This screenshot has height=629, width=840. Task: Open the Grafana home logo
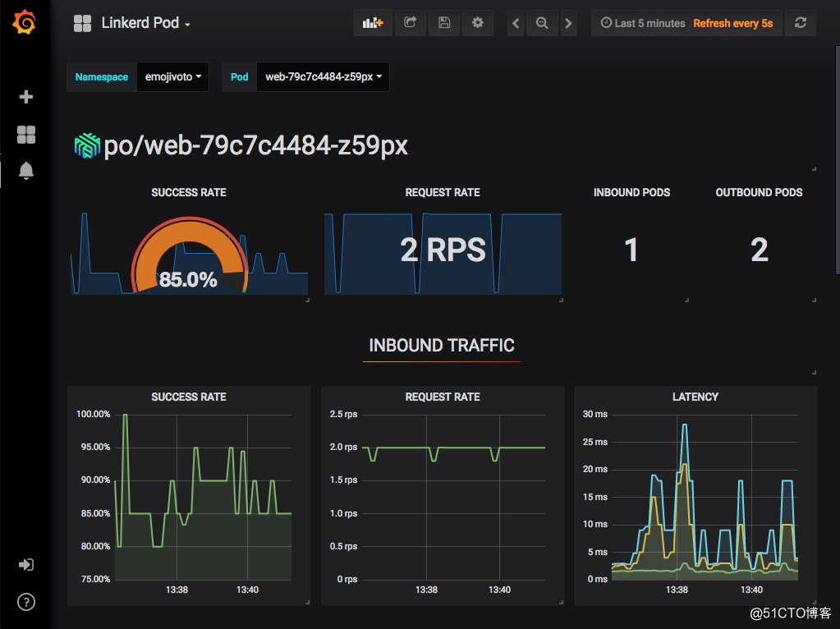tap(25, 22)
